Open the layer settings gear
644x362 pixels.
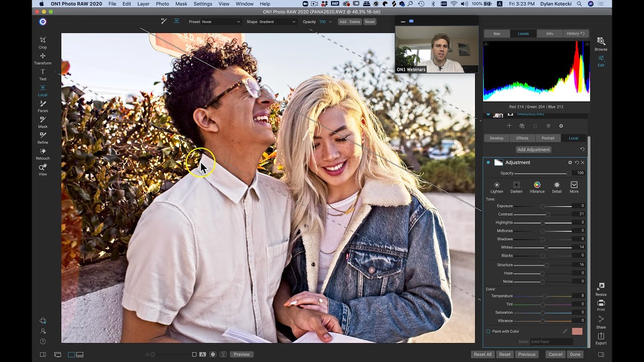[561, 126]
